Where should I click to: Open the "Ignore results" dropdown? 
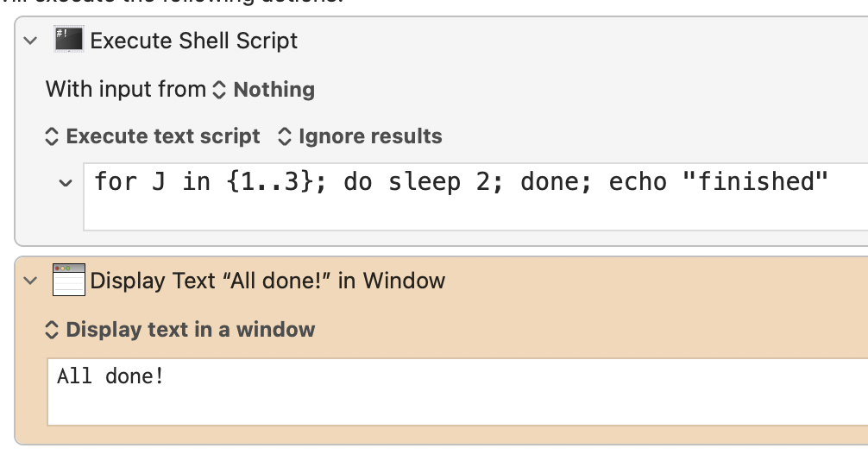[360, 136]
